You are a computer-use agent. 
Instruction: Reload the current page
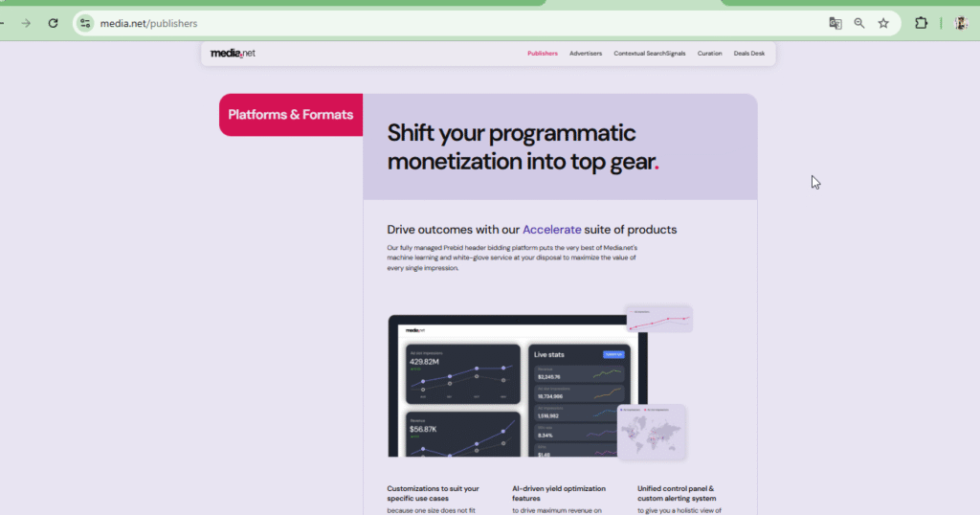click(54, 23)
